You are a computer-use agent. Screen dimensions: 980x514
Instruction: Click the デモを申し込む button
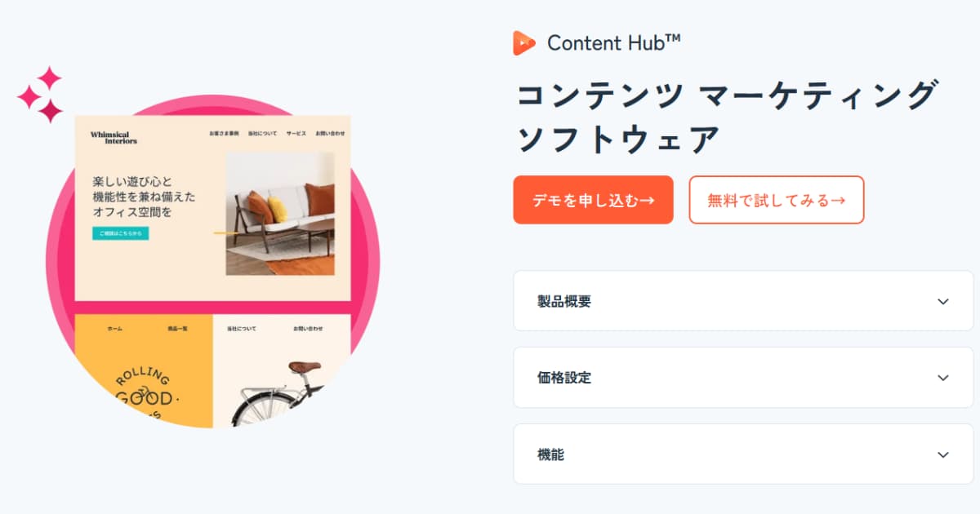(593, 200)
